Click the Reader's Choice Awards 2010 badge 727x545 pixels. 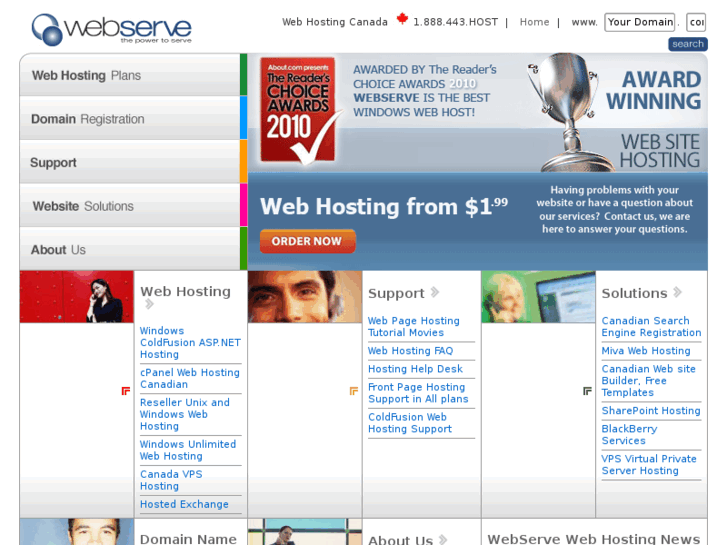(x=300, y=110)
